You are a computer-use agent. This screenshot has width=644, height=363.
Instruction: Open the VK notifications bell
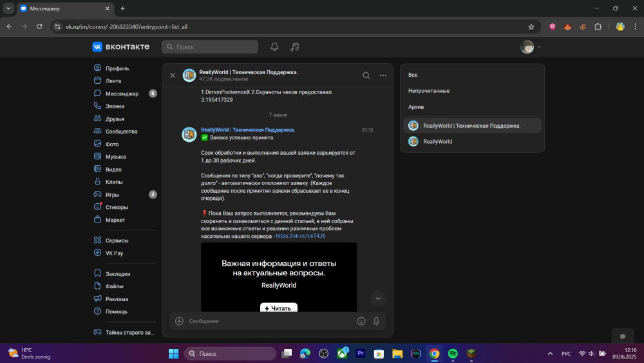[x=274, y=47]
